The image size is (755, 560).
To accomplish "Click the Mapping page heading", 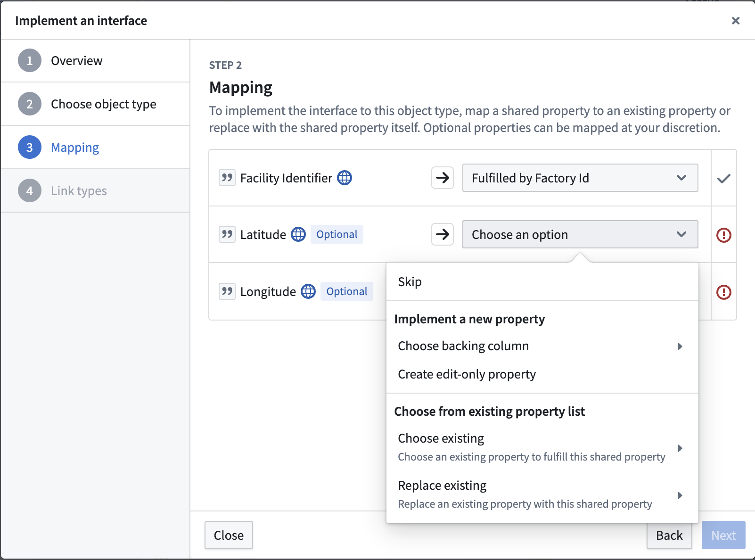I will click(x=241, y=88).
